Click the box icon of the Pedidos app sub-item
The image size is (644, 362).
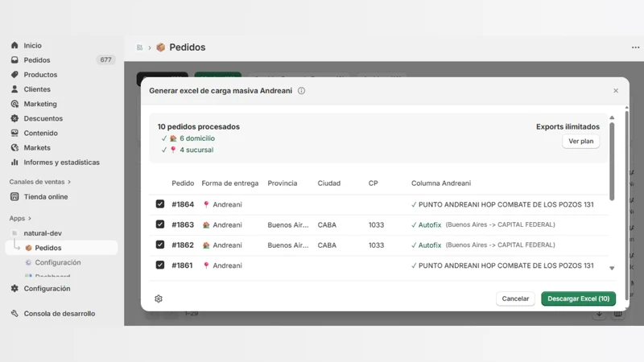(28, 248)
